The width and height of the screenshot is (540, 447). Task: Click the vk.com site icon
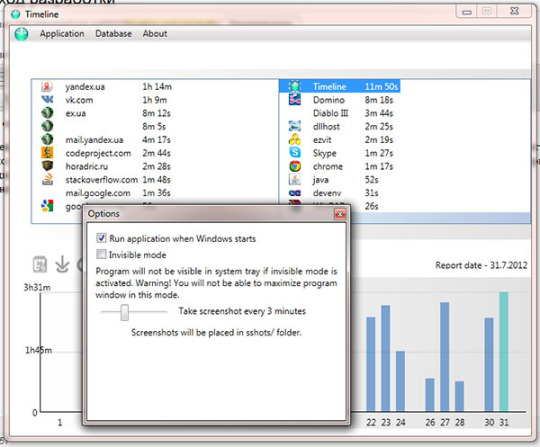(47, 100)
